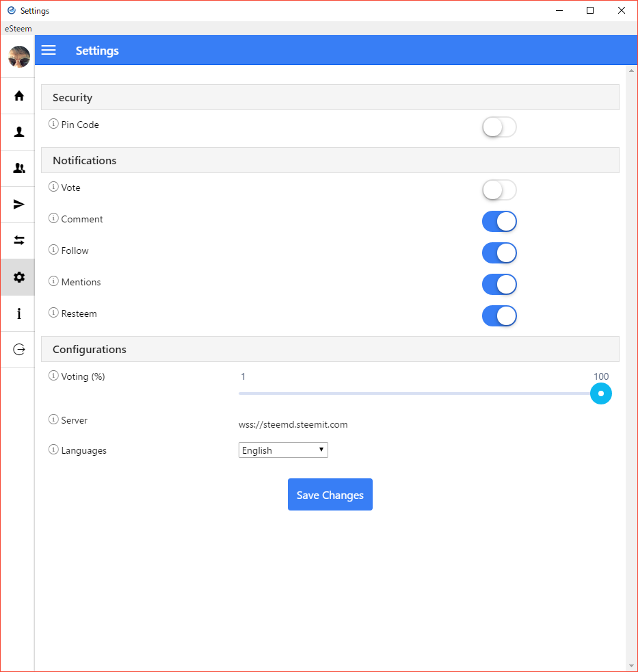Click the info icon beside Mentions
Screen dimensions: 638x672
pyautogui.click(x=53, y=282)
